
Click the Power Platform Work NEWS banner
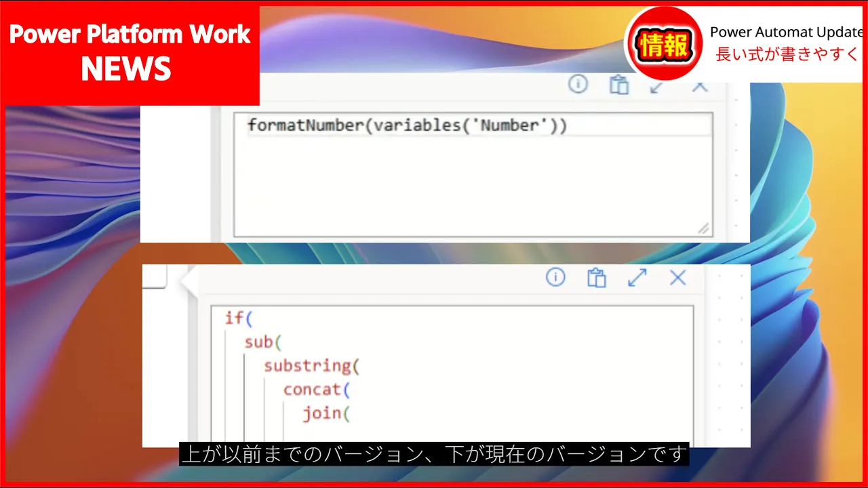[x=130, y=53]
